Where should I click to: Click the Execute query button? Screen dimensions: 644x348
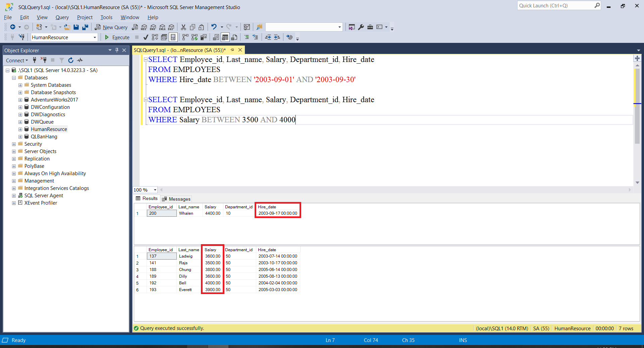click(117, 37)
